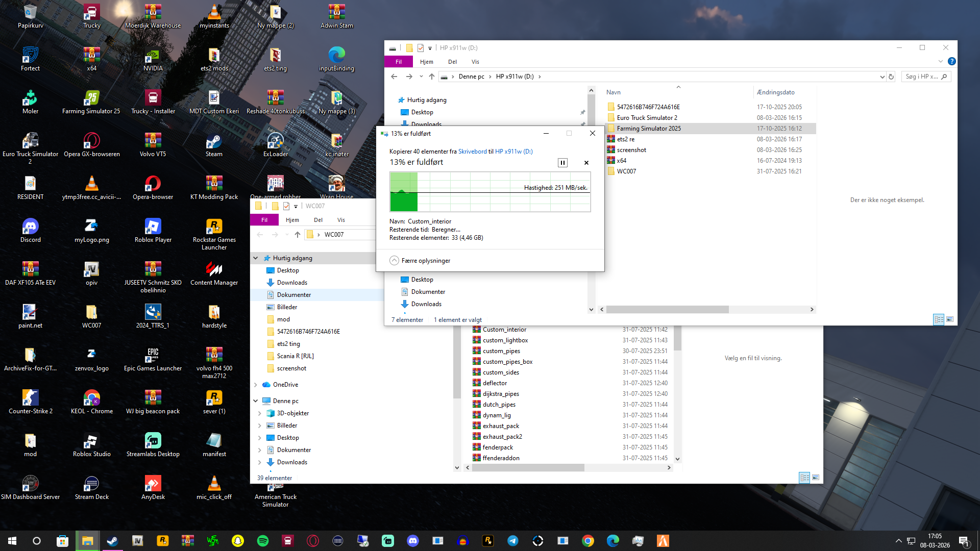Collapse the Denne pc tree node
Screen dimensions: 980x551
(x=256, y=401)
